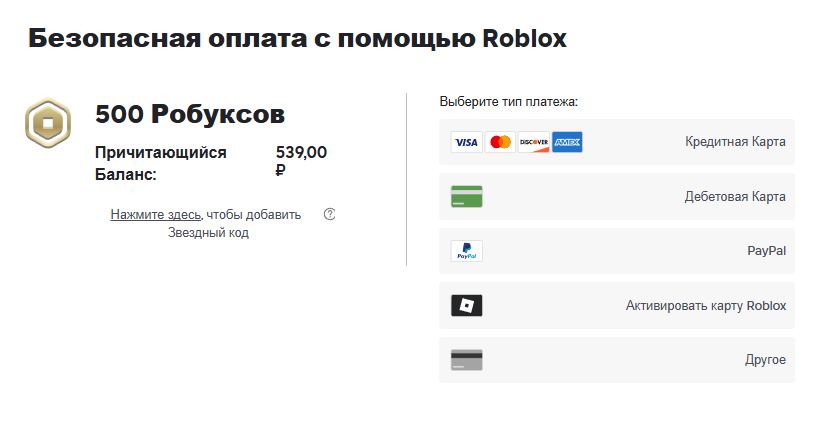820x442 pixels.
Task: Click the Выберите тип платежа label
Action: pos(509,101)
